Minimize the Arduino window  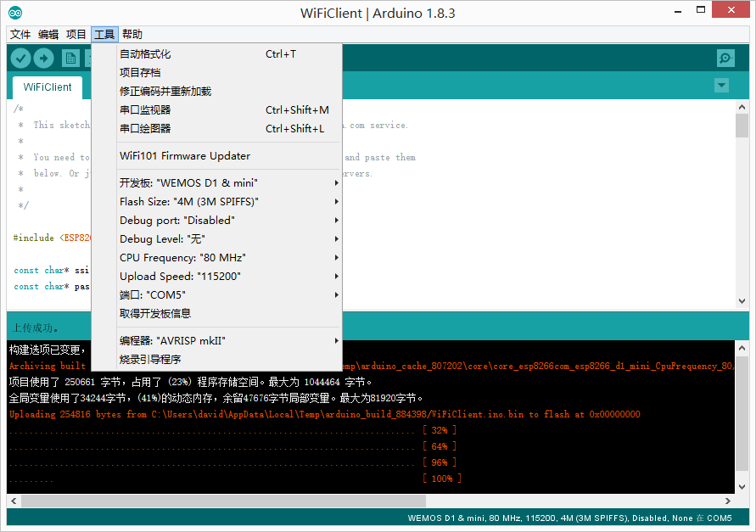[x=679, y=10]
